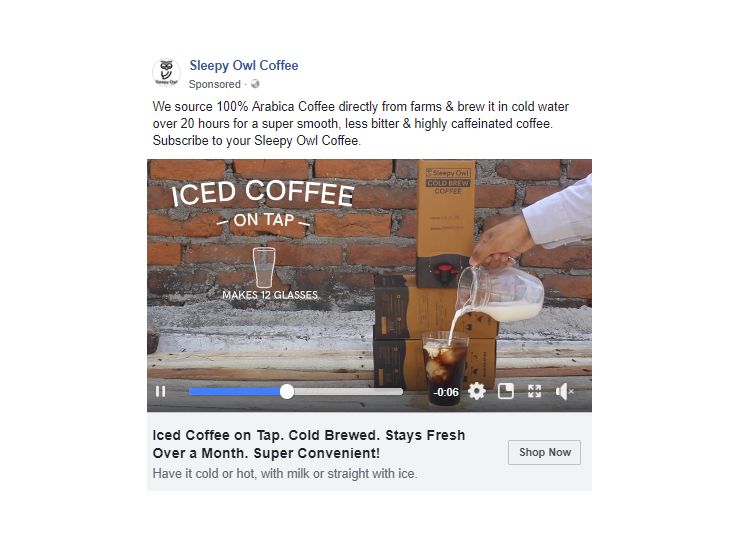740x540 pixels.
Task: Click the glass icon above Makes 12 Glasses
Action: coord(263,267)
